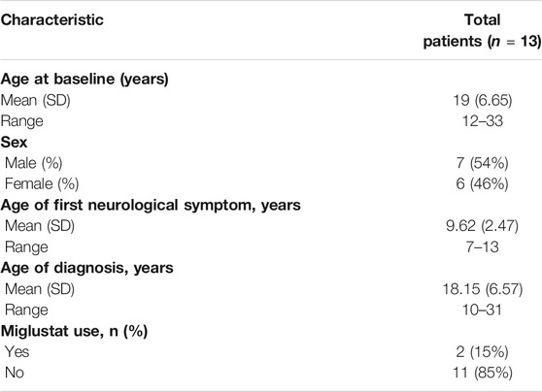Click the baseline mean value 19 (6.65)
The height and width of the screenshot is (392, 542).
[482, 100]
